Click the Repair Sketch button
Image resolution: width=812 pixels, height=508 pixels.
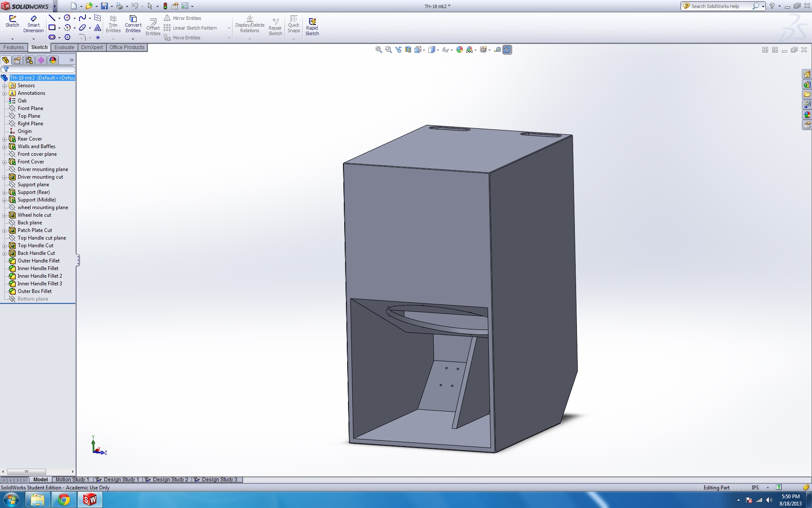pyautogui.click(x=275, y=27)
